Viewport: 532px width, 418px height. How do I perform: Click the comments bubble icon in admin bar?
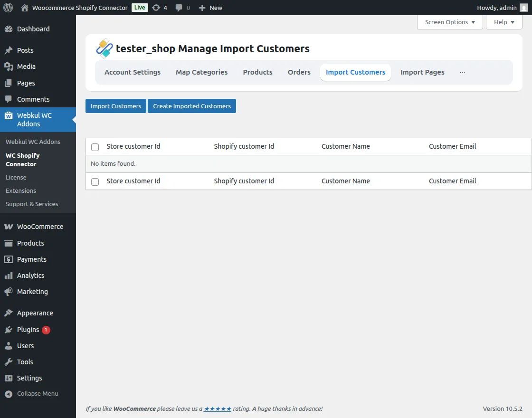179,8
